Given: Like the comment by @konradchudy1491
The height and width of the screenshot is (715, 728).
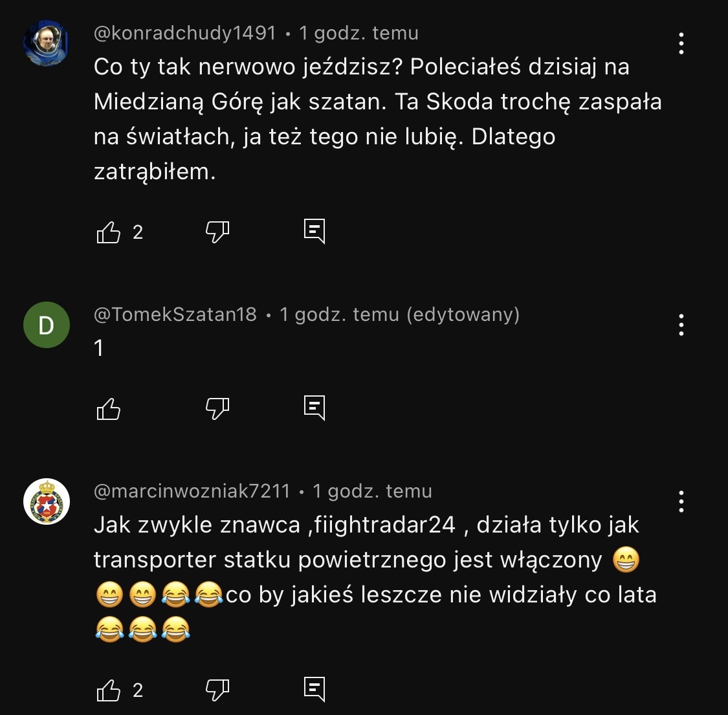Looking at the screenshot, I should pos(109,232).
